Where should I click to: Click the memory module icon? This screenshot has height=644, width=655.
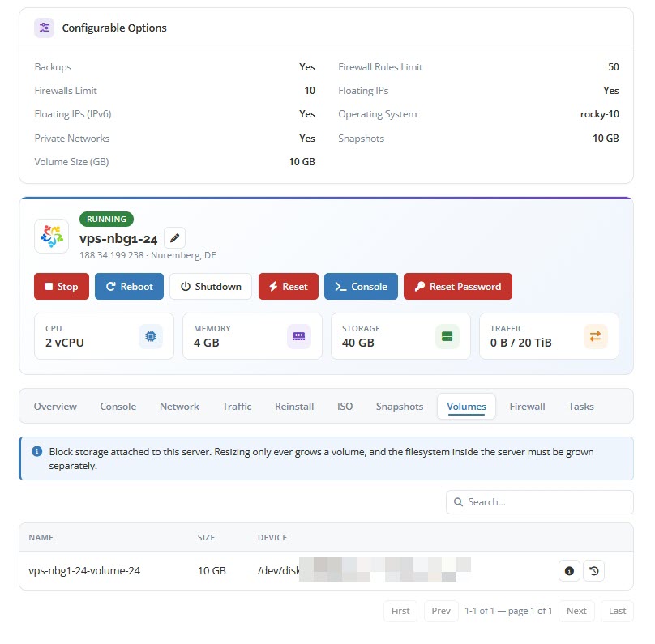[x=298, y=336]
